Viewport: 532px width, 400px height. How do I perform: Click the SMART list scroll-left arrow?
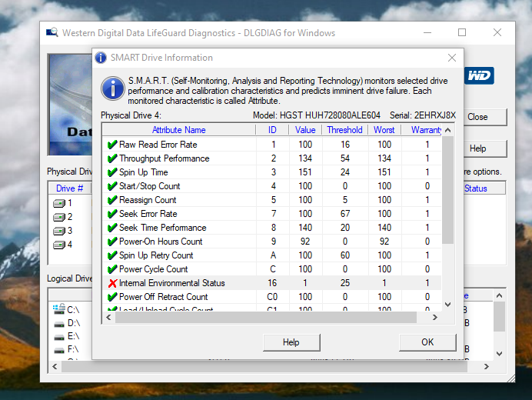(108, 318)
